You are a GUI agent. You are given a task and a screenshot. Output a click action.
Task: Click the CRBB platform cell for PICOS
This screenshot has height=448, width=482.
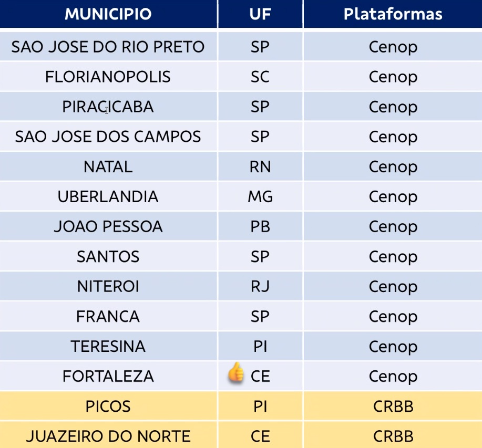(393, 406)
